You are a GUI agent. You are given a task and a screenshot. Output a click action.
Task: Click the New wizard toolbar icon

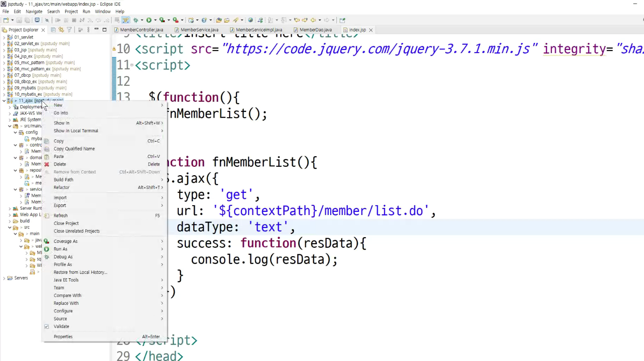click(6, 20)
